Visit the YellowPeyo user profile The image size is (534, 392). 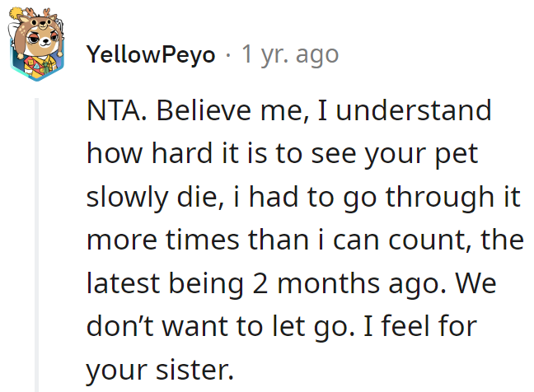[x=151, y=54]
